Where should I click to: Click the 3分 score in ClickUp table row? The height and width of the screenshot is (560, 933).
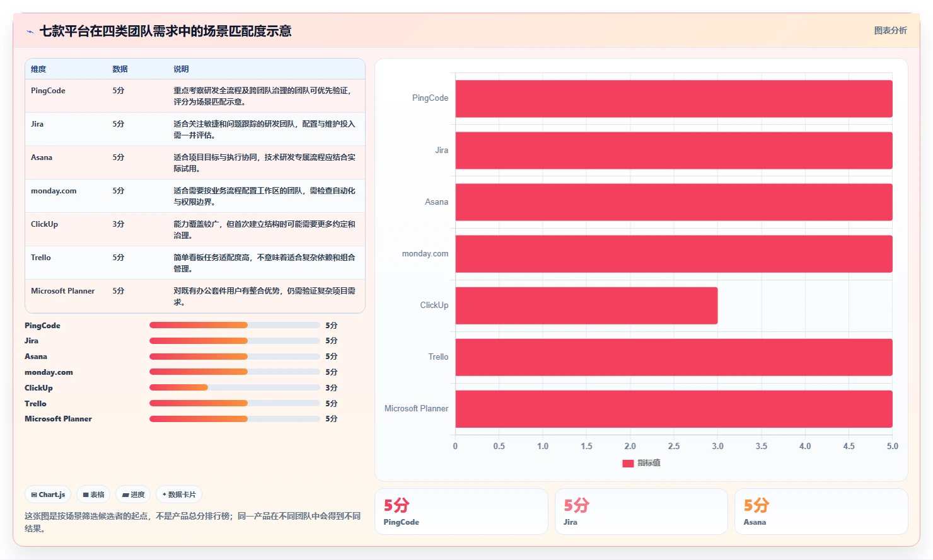tap(119, 224)
